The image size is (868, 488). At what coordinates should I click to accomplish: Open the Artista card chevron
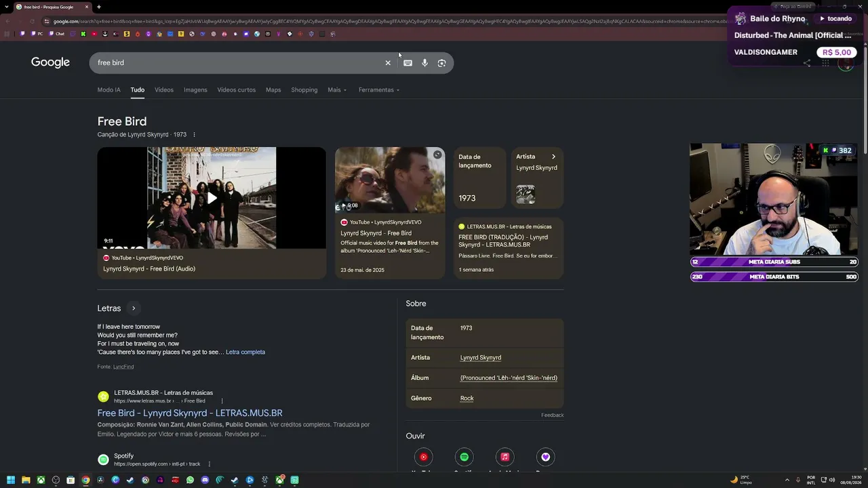553,157
